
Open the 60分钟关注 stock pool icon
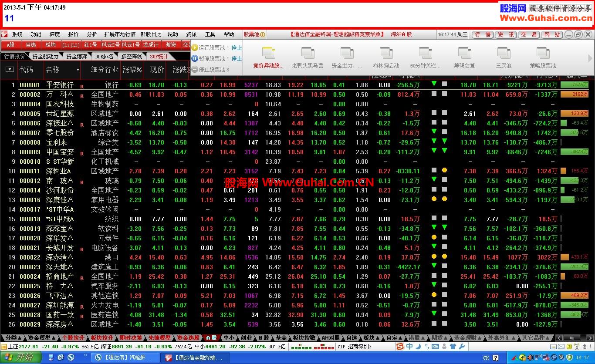[x=426, y=53]
